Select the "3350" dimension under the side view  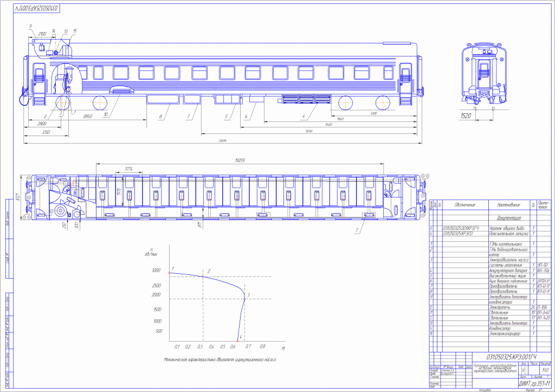[46, 132]
